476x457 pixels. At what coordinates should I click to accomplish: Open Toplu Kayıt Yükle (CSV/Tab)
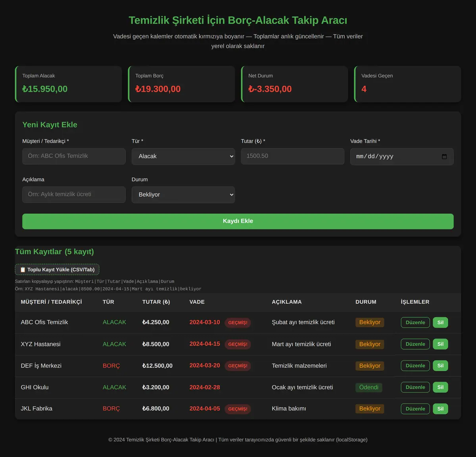click(x=57, y=270)
